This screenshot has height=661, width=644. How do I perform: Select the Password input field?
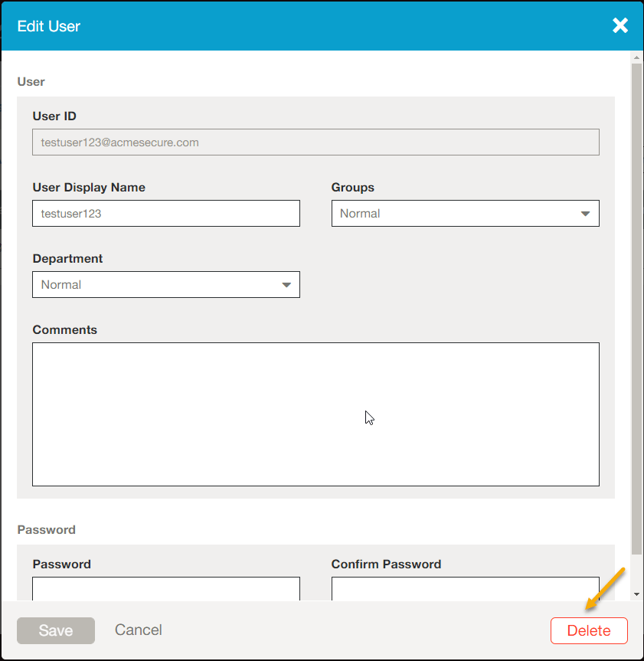point(165,590)
